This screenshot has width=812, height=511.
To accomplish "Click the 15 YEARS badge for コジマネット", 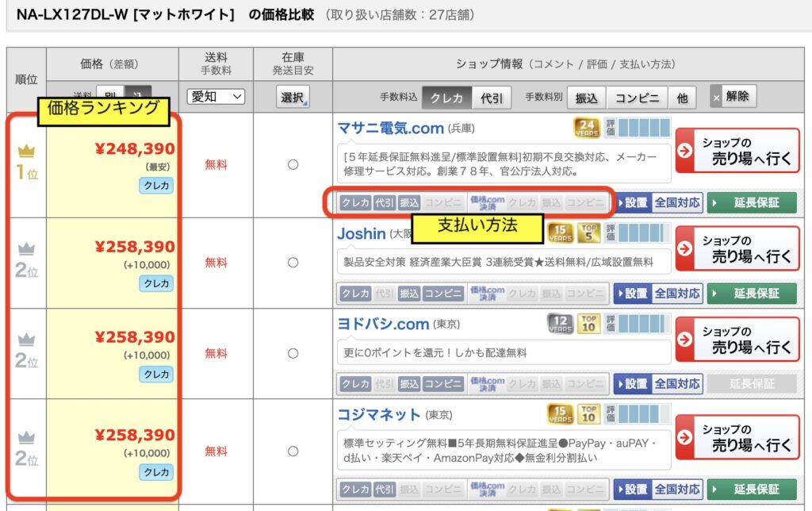I will (x=561, y=413).
